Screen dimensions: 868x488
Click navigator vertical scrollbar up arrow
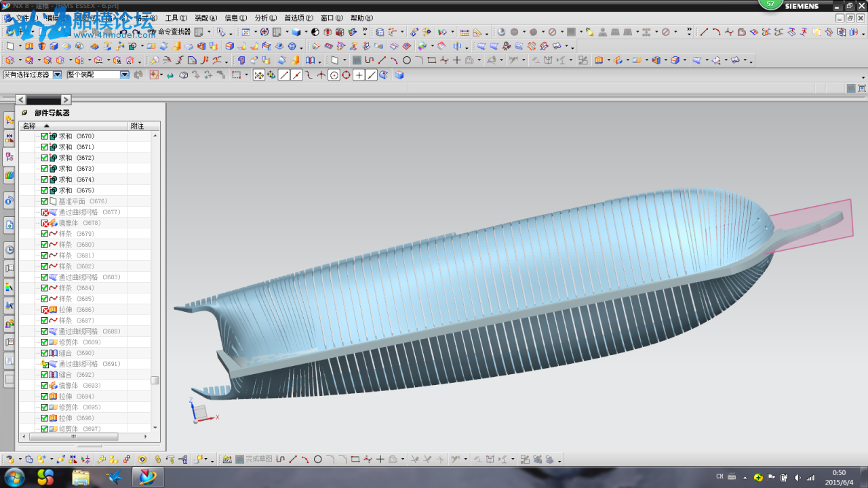tap(155, 136)
